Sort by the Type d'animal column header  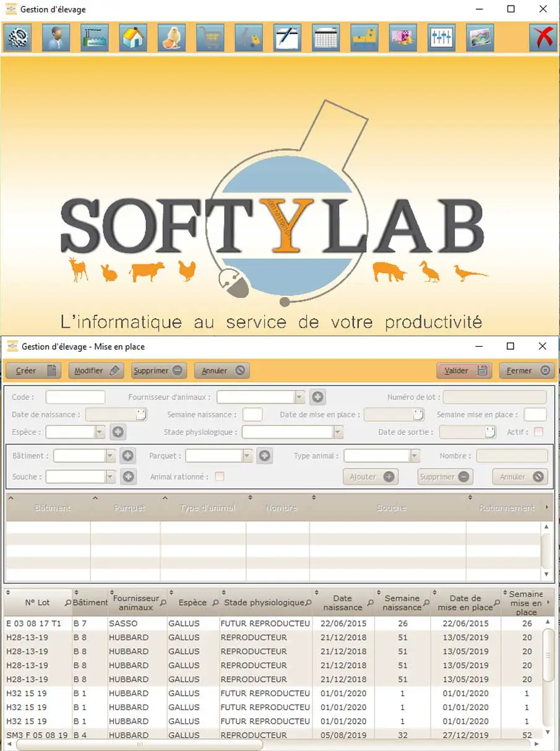tap(207, 508)
